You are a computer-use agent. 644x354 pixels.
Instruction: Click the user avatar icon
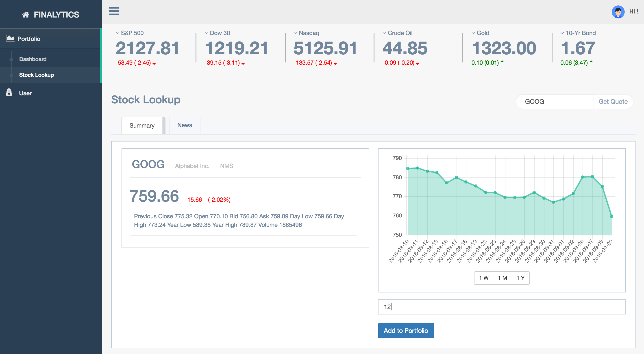[618, 11]
